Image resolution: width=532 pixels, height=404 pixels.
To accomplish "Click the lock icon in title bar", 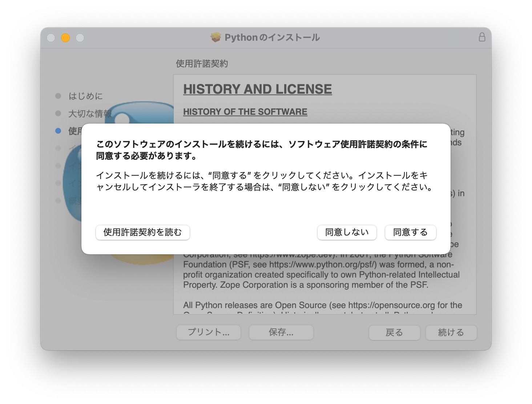I will [482, 37].
